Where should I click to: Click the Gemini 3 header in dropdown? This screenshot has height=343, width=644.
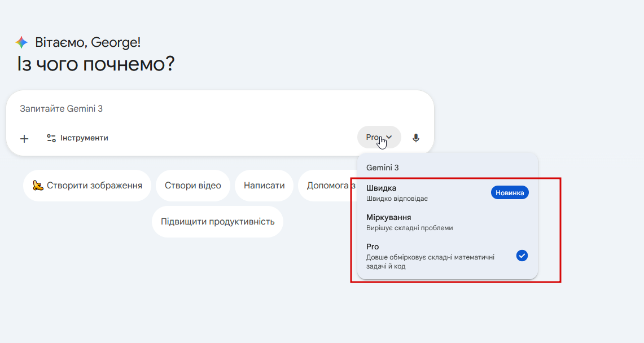[x=382, y=168]
